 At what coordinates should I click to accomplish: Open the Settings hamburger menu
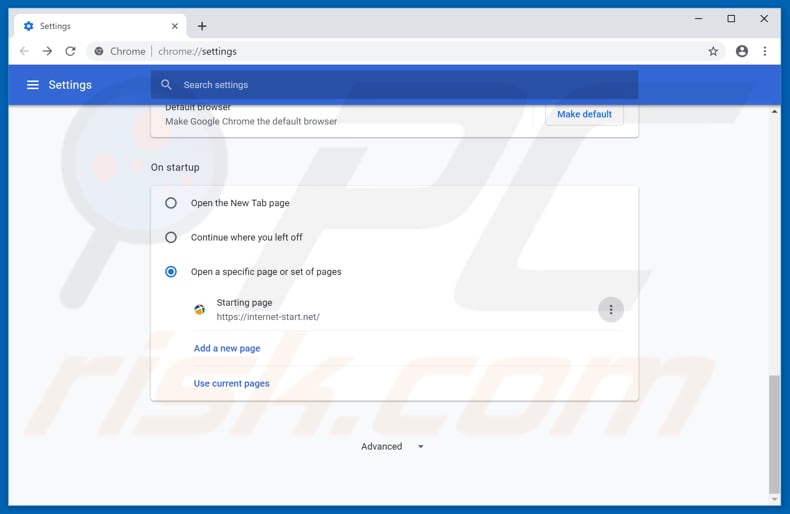tap(33, 85)
